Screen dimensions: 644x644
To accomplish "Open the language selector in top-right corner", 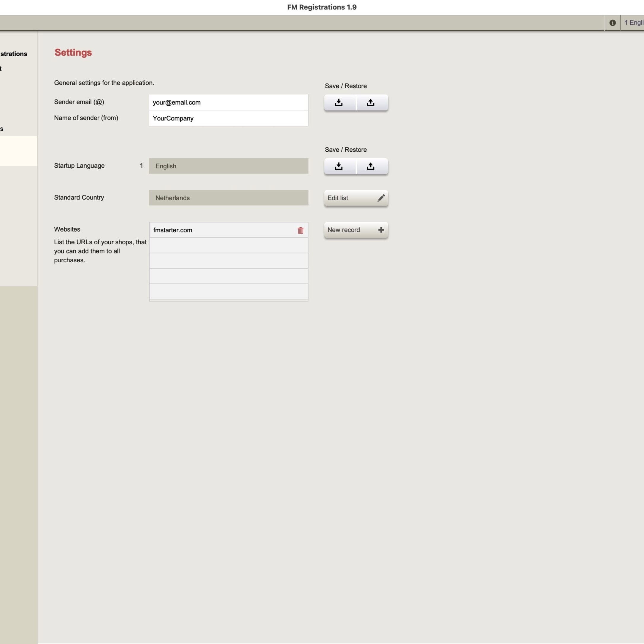I will pos(633,23).
